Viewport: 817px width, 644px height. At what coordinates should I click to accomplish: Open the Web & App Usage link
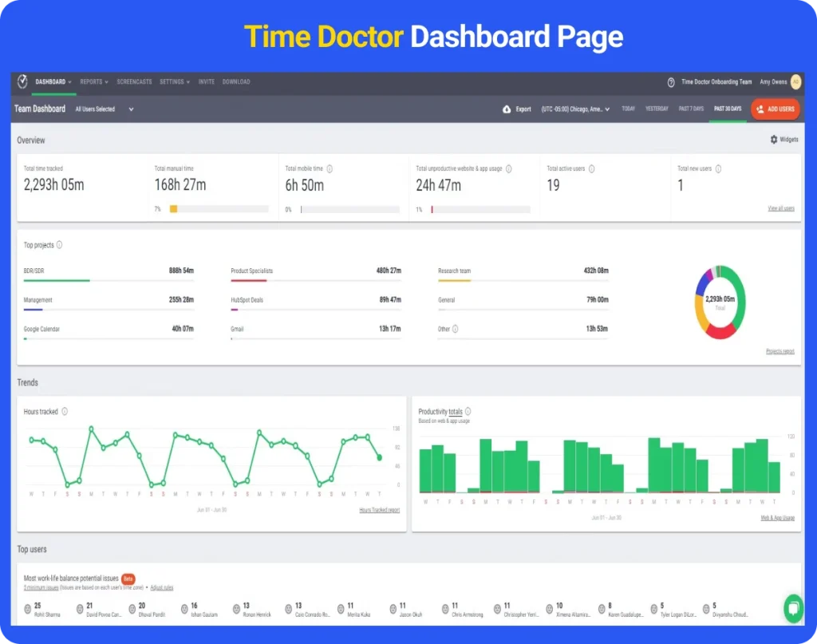pos(777,518)
